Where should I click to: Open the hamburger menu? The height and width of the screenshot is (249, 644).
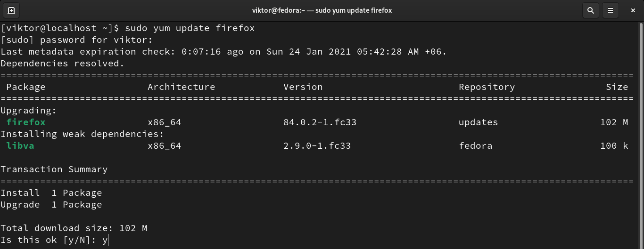(611, 10)
